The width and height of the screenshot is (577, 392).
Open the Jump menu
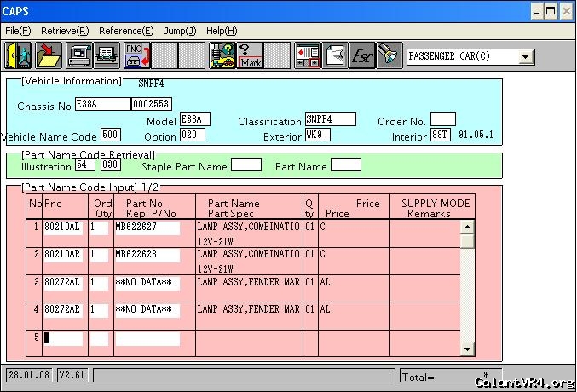coord(180,31)
